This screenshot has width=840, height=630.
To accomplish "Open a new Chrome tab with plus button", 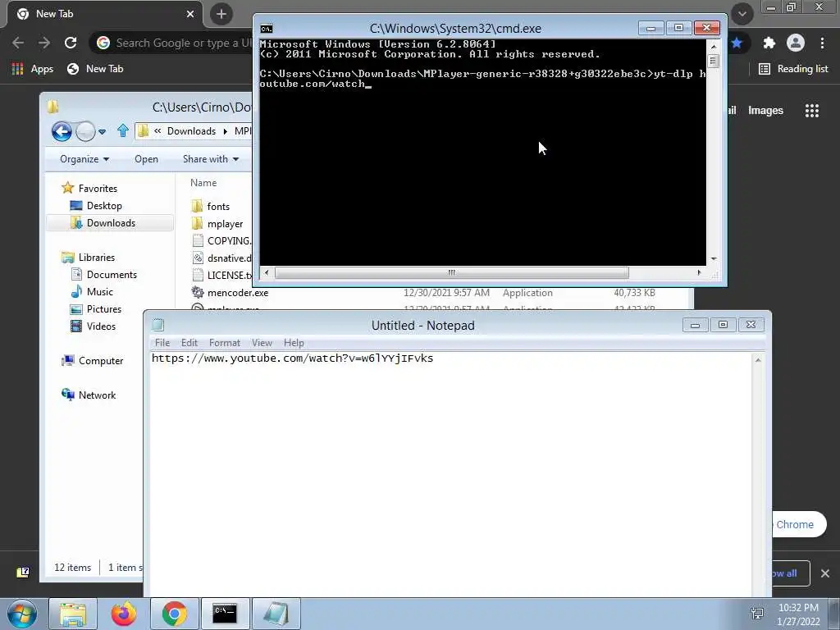I will tap(221, 14).
